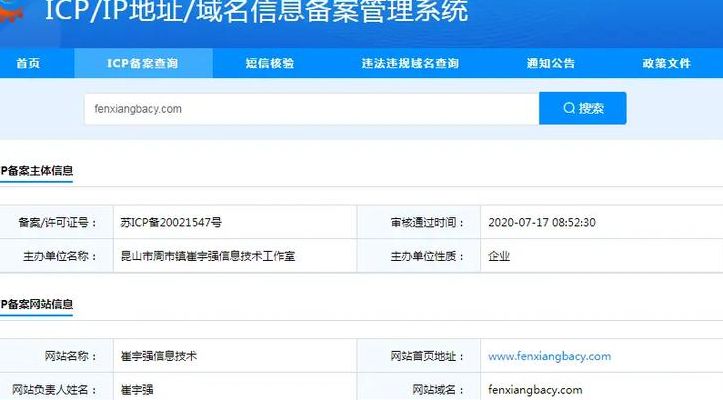Click the 备案主体信息 section heading
The width and height of the screenshot is (723, 400).
pos(36,171)
